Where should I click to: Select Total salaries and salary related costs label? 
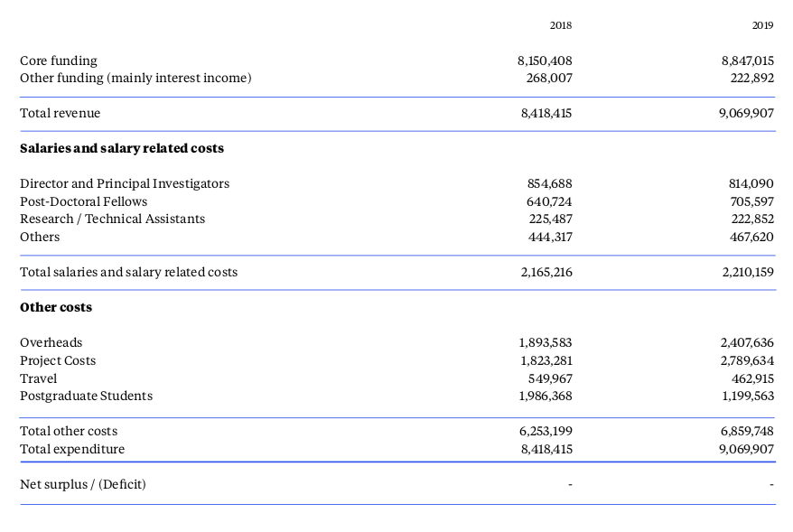pos(128,272)
